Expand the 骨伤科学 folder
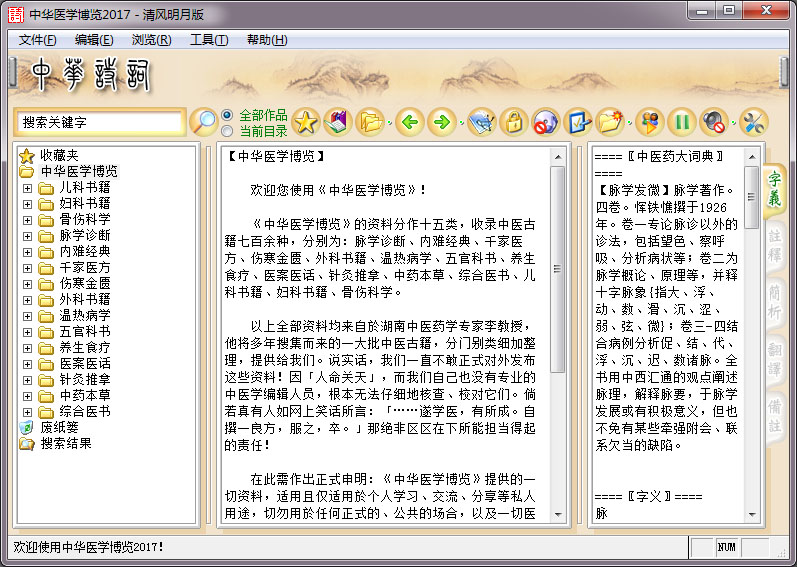 click(27, 220)
